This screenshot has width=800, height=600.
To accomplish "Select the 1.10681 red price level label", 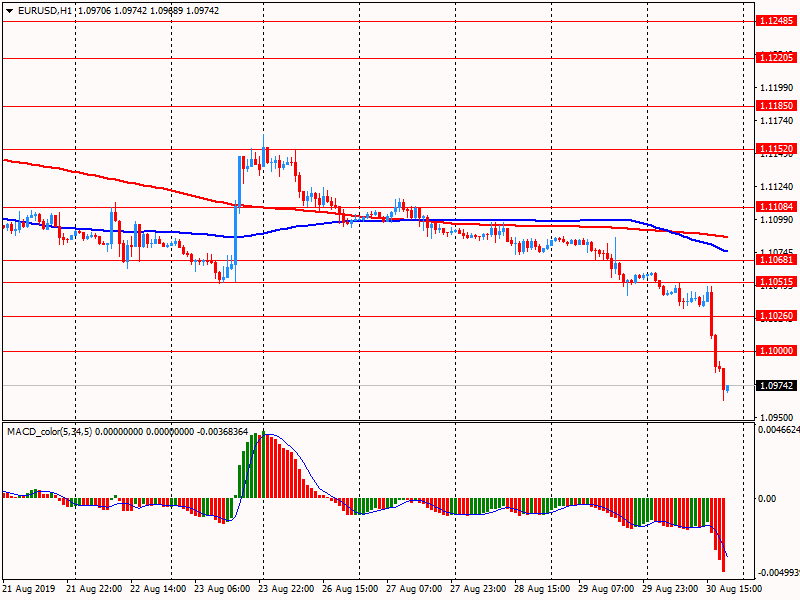I will [x=776, y=260].
